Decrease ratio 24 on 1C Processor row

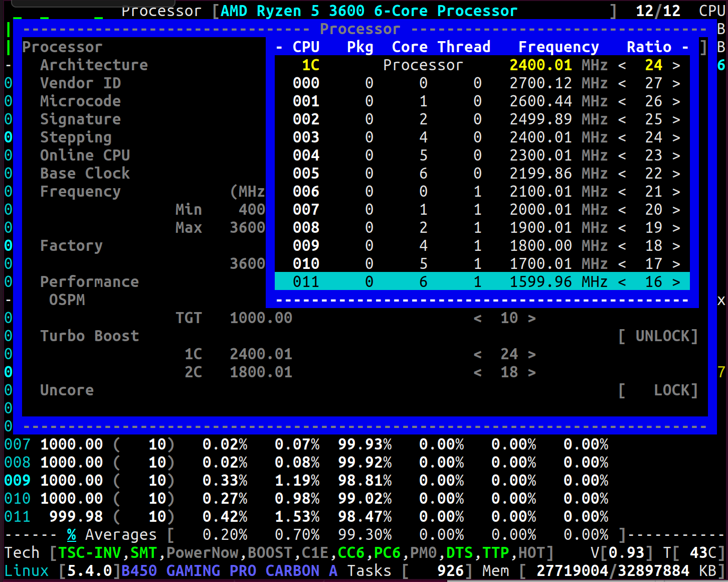point(622,65)
